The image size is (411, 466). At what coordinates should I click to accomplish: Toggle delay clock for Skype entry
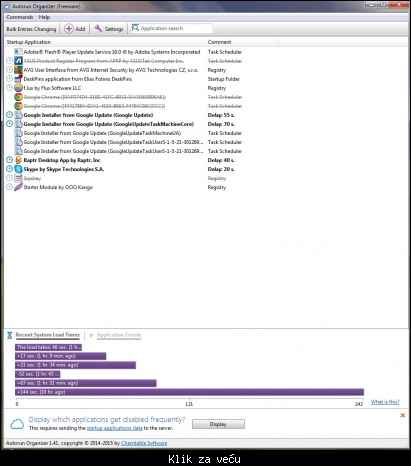[9, 169]
